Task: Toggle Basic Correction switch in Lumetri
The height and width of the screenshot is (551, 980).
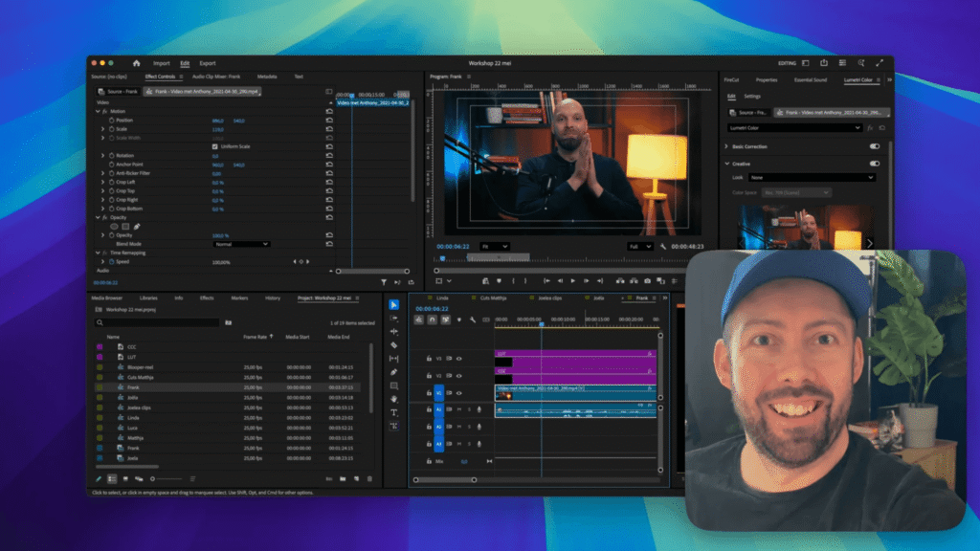Action: click(x=875, y=146)
